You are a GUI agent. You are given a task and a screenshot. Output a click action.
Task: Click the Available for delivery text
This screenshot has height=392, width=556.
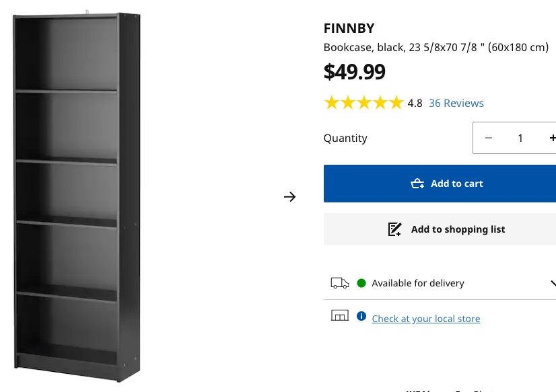point(418,283)
